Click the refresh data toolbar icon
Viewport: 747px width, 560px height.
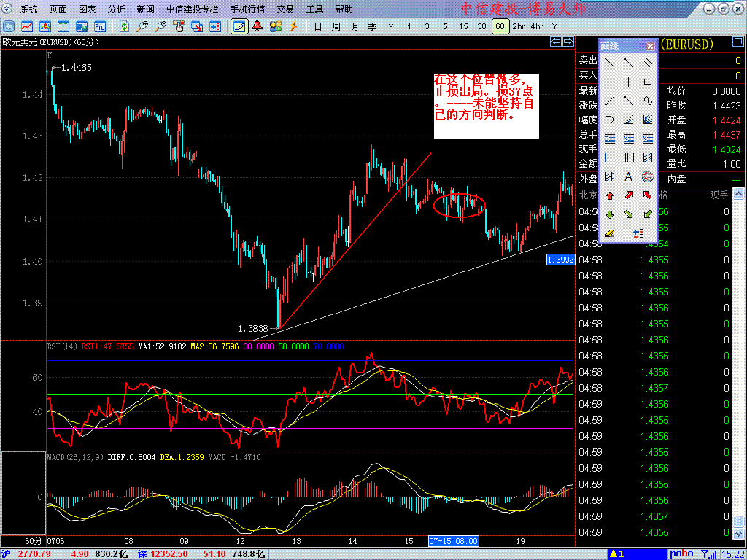click(x=124, y=27)
